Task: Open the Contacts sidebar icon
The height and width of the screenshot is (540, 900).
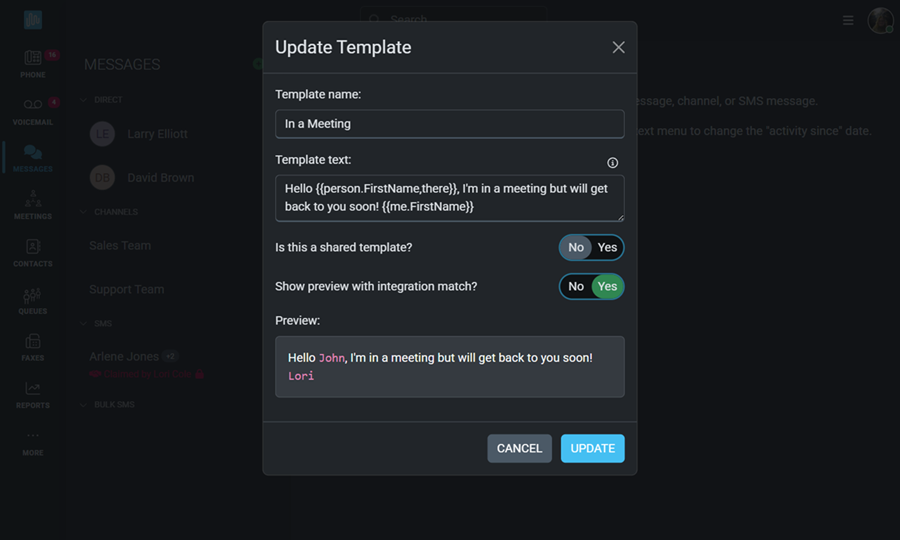Action: (33, 248)
